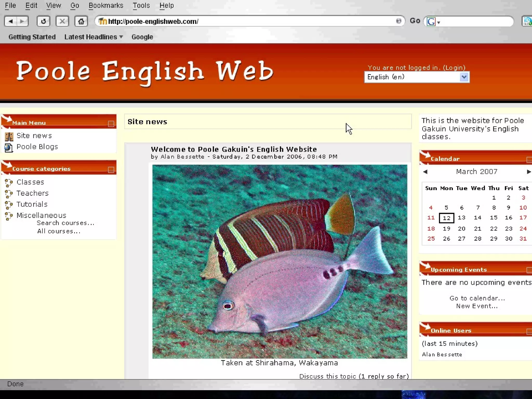Click the Classes category icon

point(9,183)
